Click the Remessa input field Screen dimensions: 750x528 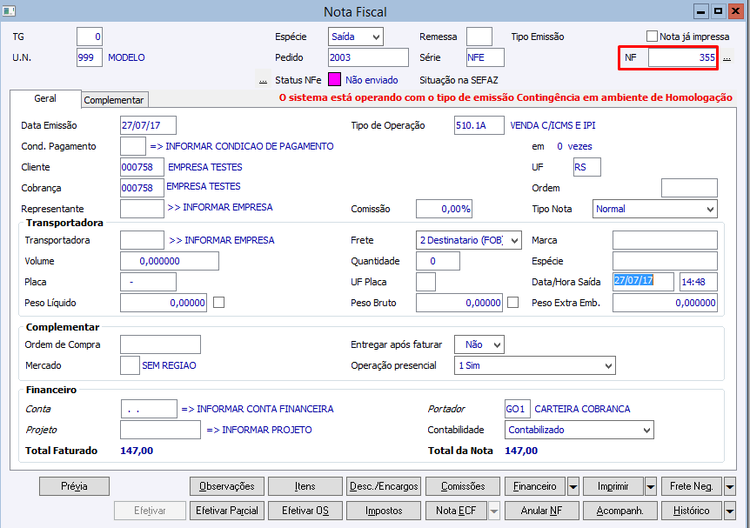pyautogui.click(x=479, y=37)
